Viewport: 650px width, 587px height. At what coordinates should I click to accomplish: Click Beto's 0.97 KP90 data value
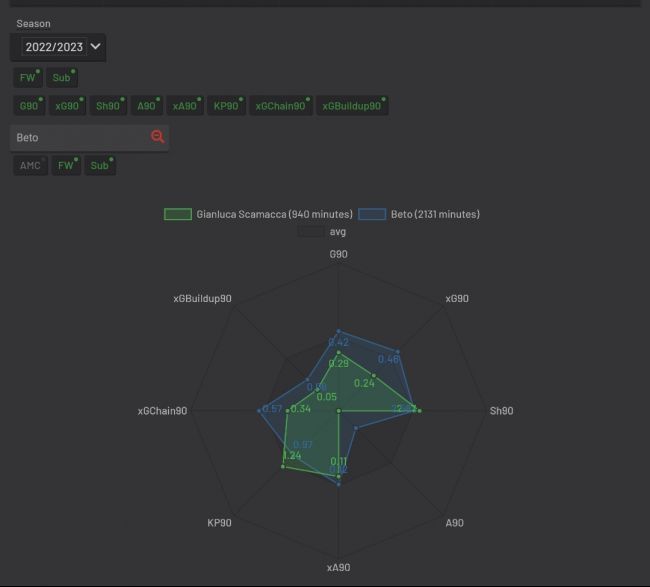tap(303, 445)
